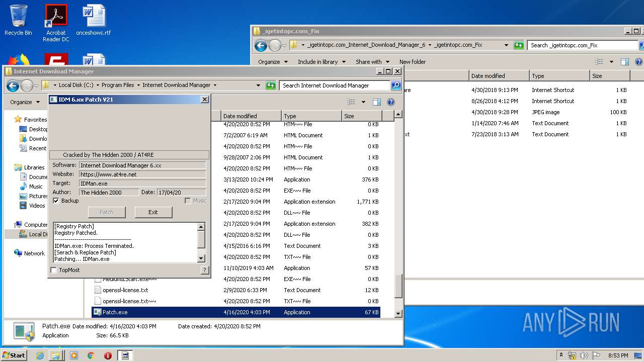Launch the media player taskbar icon
The image size is (644, 362).
(74, 355)
